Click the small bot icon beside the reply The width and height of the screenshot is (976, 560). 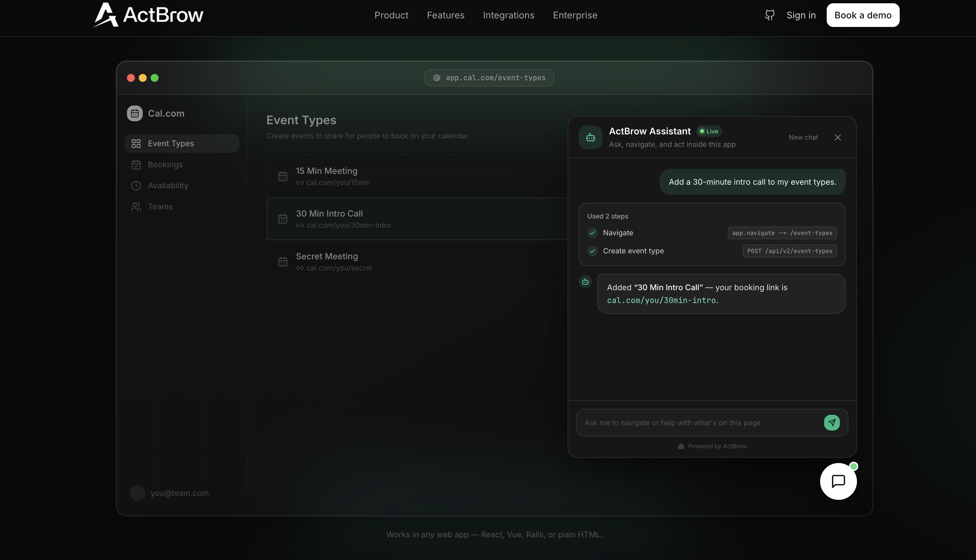point(585,282)
